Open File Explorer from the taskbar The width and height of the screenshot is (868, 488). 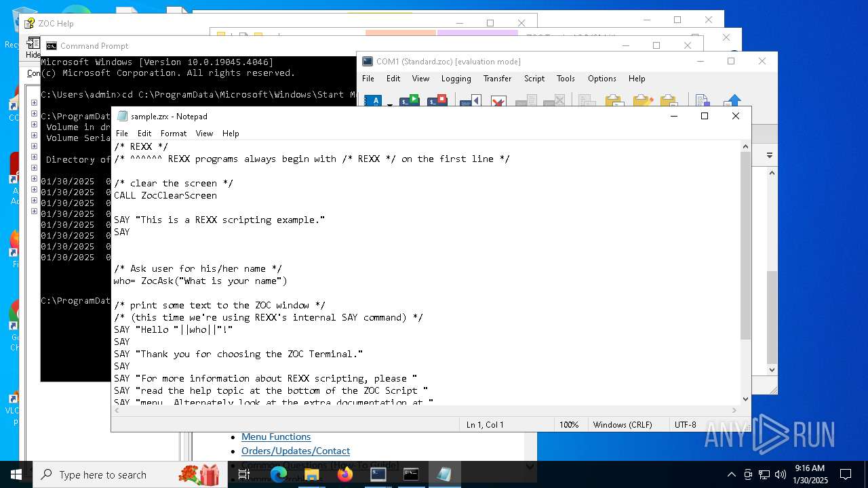312,474
